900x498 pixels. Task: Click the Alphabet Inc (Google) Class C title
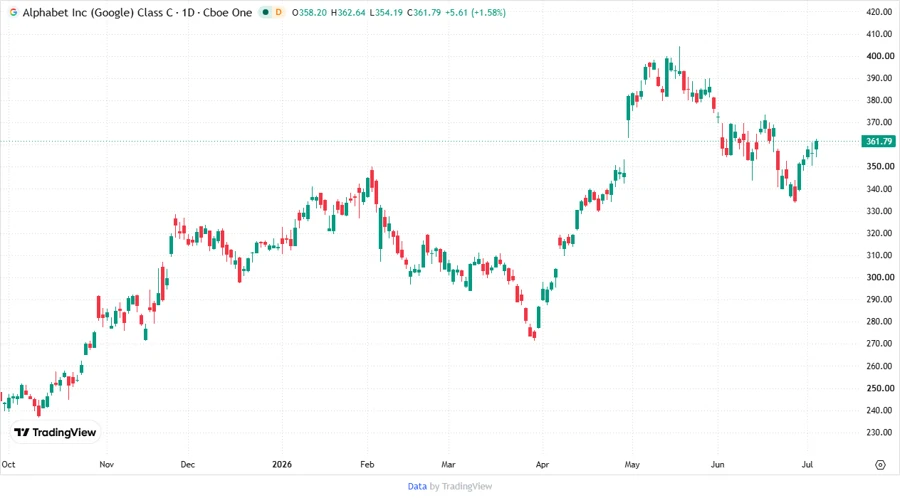pyautogui.click(x=98, y=13)
